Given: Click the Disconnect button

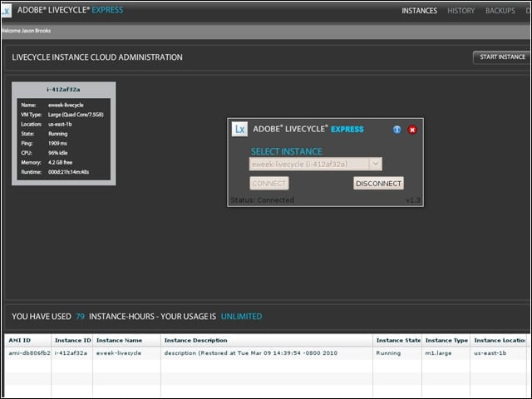Looking at the screenshot, I should [378, 183].
